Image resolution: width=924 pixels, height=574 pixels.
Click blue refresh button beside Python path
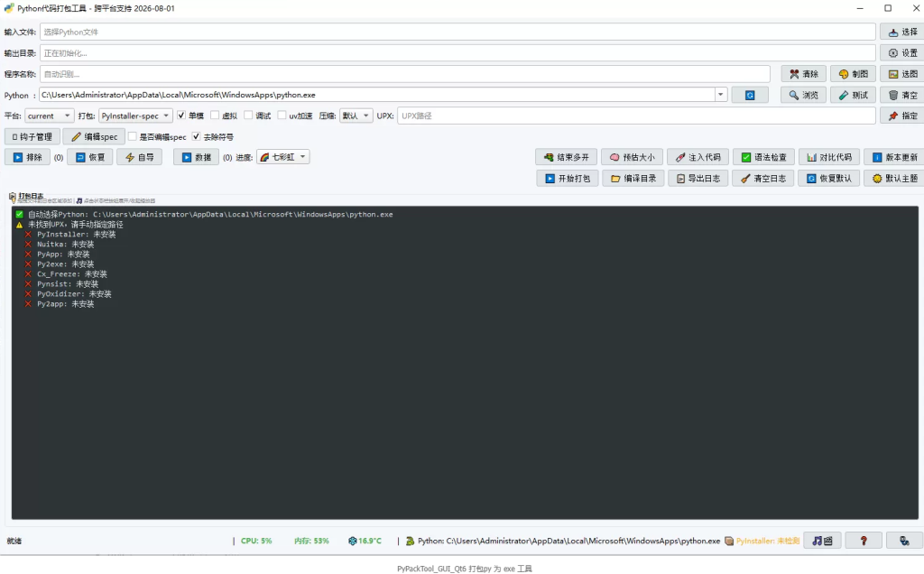click(750, 95)
